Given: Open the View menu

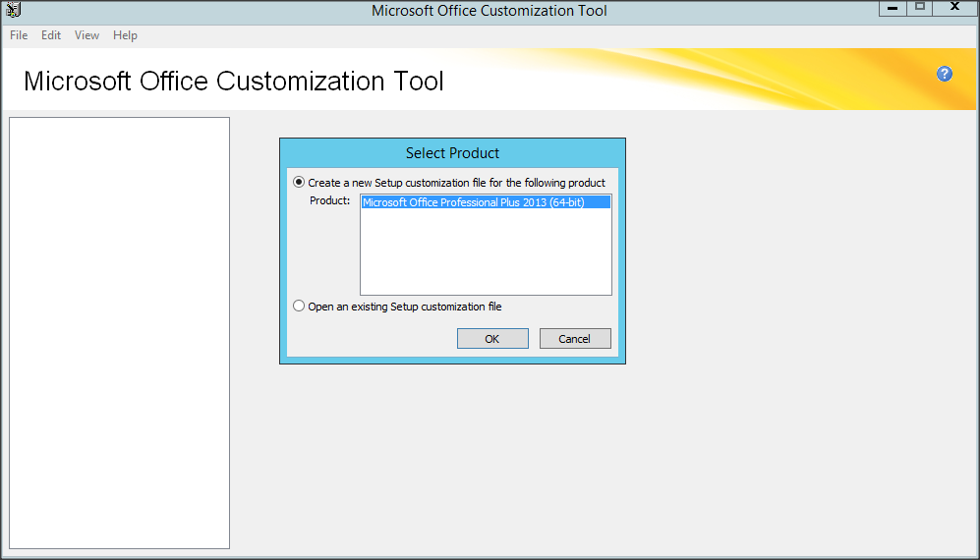Looking at the screenshot, I should [x=86, y=35].
